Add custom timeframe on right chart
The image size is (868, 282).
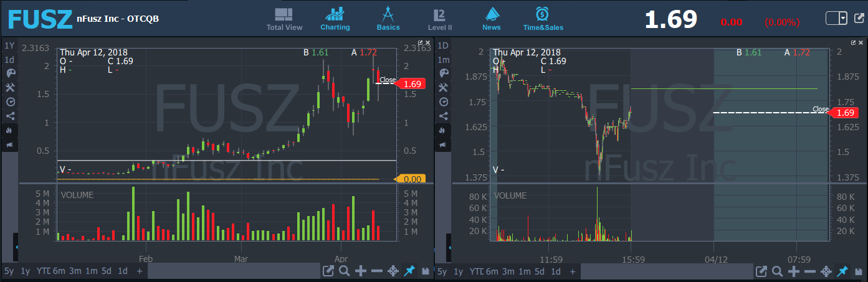point(573,271)
